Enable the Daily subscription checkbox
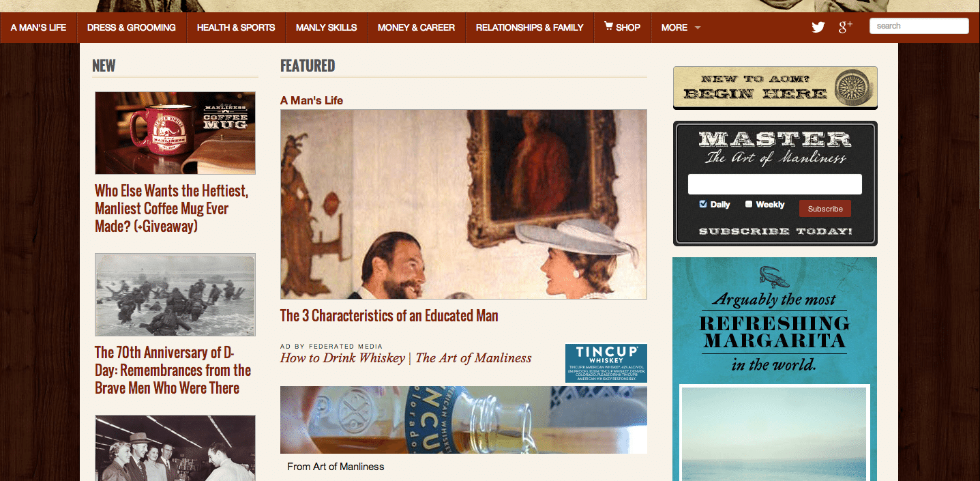980x481 pixels. (x=703, y=204)
